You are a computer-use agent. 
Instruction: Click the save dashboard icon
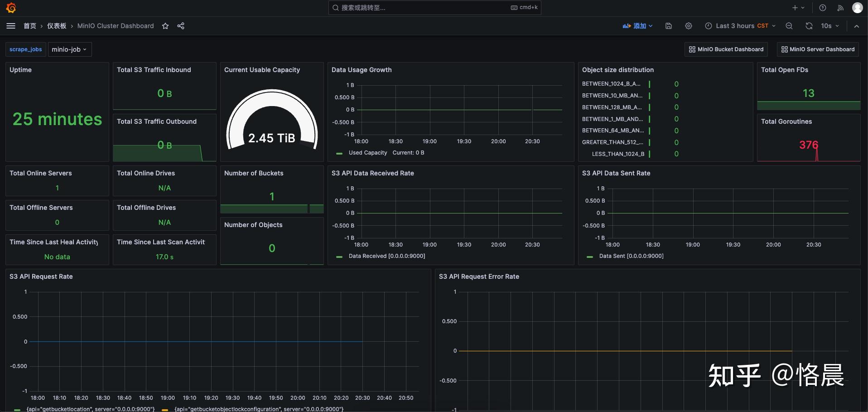pyautogui.click(x=668, y=26)
